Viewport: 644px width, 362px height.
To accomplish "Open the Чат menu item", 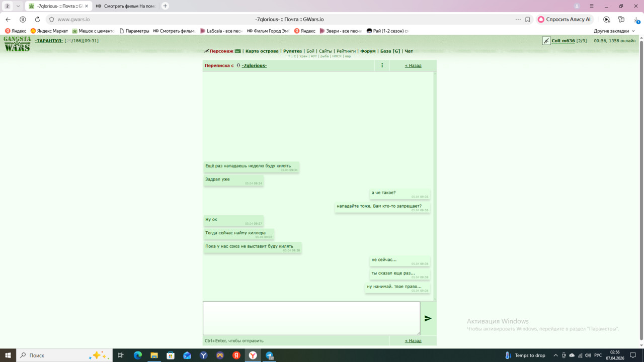I will [409, 51].
